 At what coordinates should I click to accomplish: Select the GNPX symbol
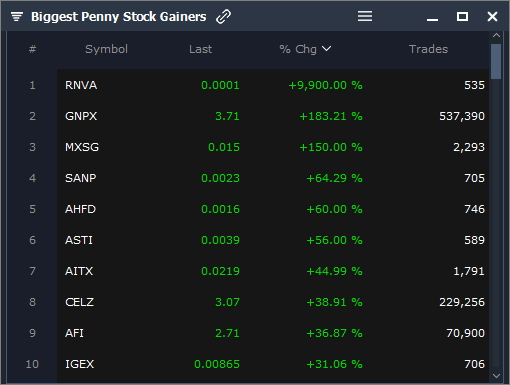tap(81, 116)
